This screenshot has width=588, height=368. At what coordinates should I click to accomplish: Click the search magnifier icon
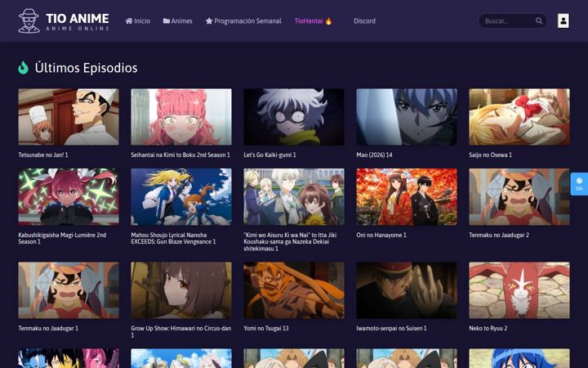(x=539, y=21)
